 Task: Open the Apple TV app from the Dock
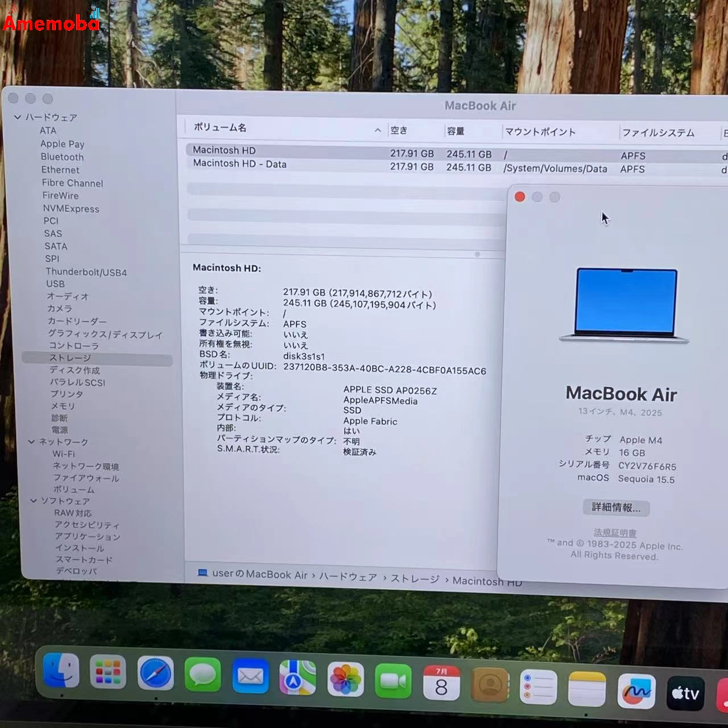tap(685, 691)
